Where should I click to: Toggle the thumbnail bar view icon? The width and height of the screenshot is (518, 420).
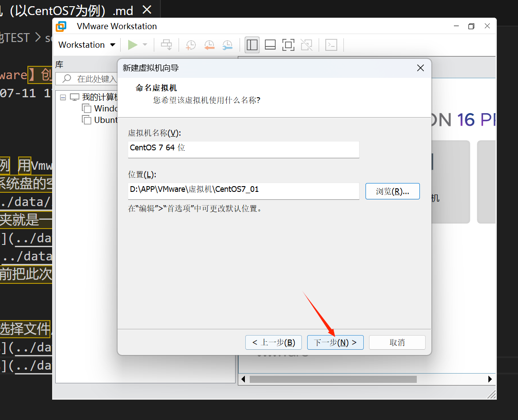pos(270,45)
